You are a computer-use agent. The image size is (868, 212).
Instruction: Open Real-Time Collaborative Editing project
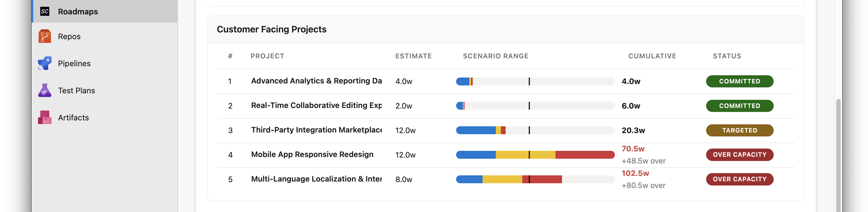pyautogui.click(x=316, y=106)
